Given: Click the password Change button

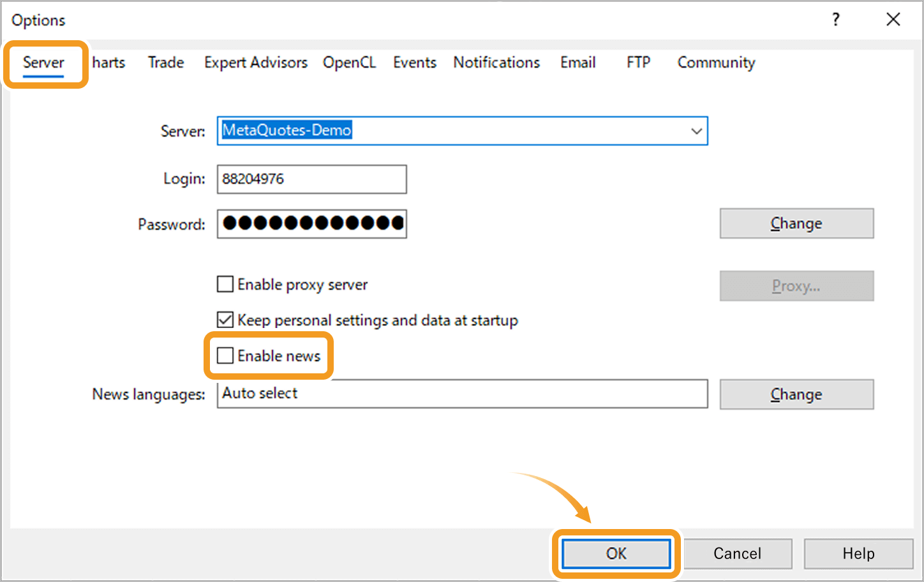Looking at the screenshot, I should click(796, 223).
